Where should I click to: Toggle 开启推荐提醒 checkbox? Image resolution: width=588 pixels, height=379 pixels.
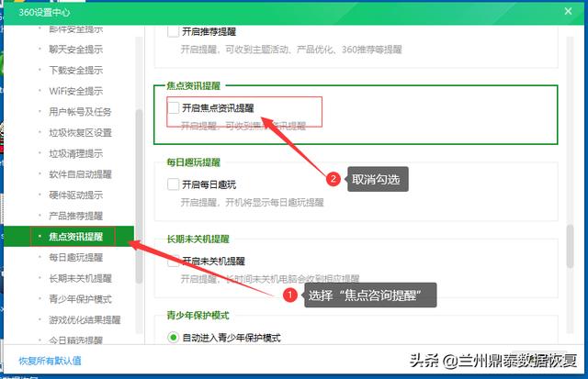click(x=173, y=31)
